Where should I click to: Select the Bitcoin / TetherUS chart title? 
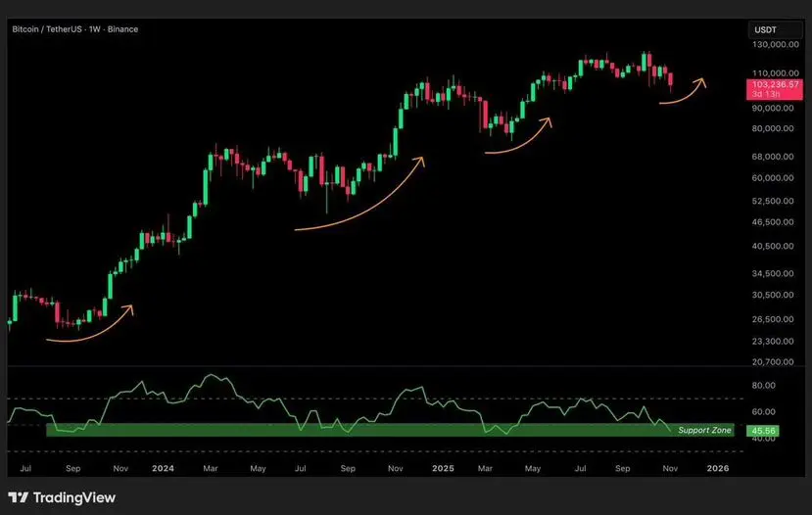click(75, 29)
